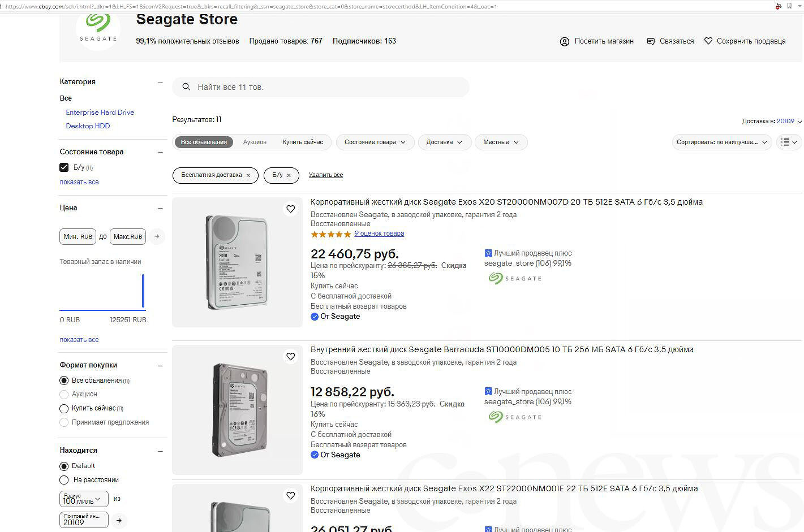This screenshot has height=532, width=804.
Task: Open the 'Доставка' dropdown filter
Action: pyautogui.click(x=445, y=142)
